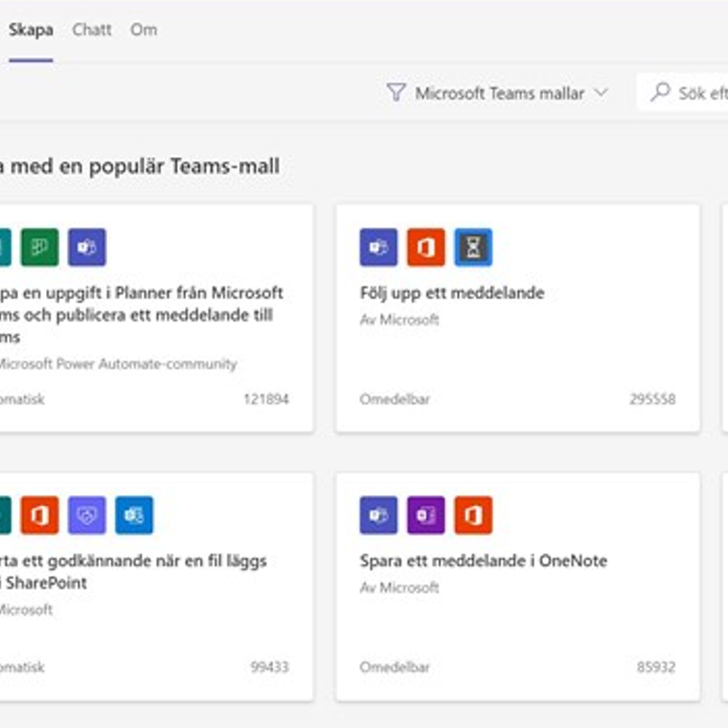
Task: Click Omedelbar label in the OneNote card
Action: (x=395, y=667)
